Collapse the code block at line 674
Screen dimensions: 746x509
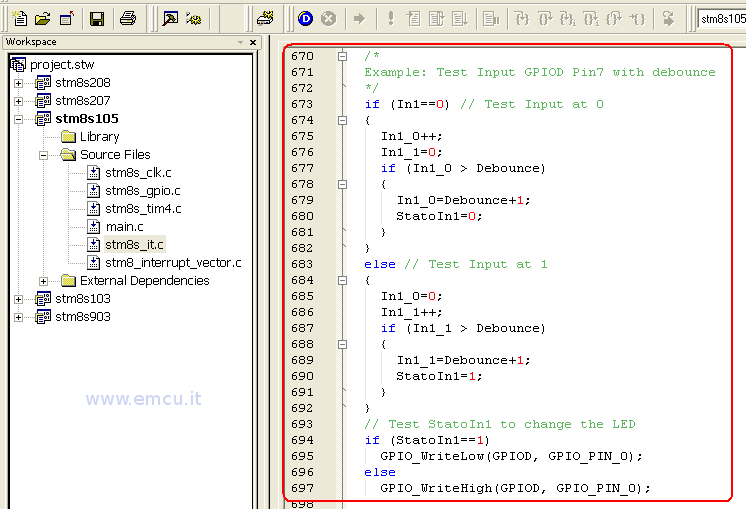pyautogui.click(x=342, y=120)
